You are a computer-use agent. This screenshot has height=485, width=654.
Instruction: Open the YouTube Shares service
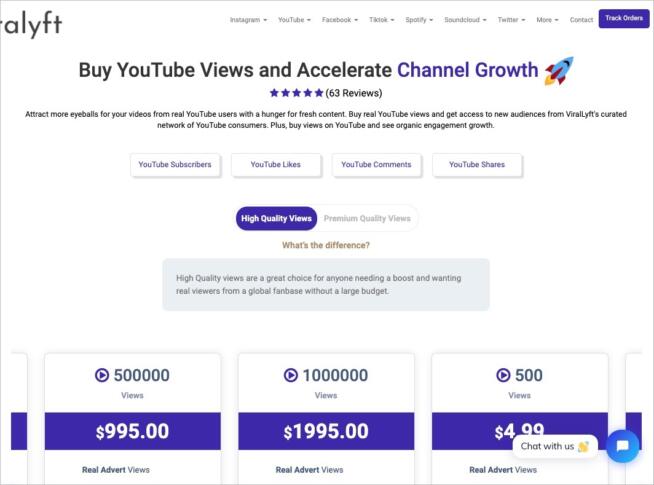point(477,165)
